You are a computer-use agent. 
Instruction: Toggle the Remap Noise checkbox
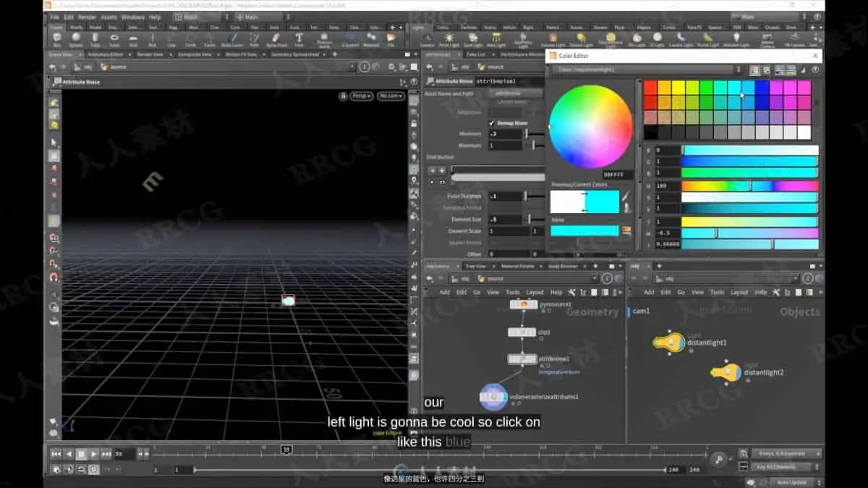(x=492, y=123)
